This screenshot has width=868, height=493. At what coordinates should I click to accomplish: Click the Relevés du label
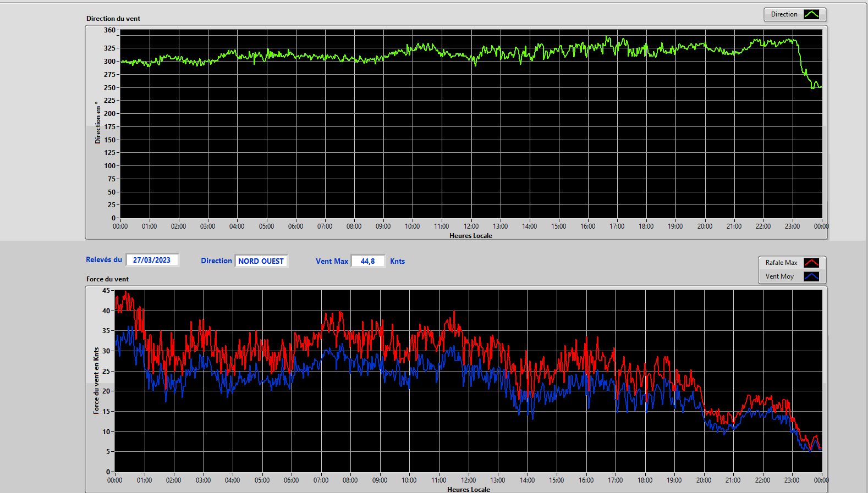point(104,259)
